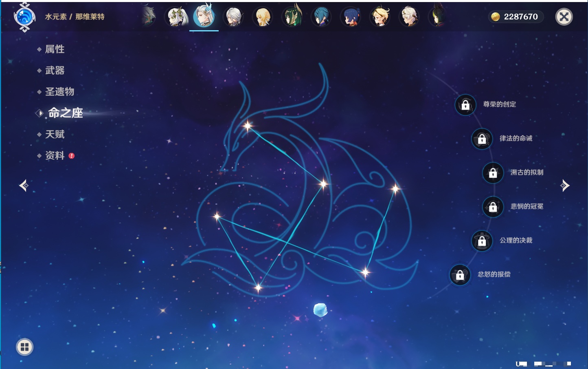Switch to the 天赋 talents menu

click(x=55, y=134)
